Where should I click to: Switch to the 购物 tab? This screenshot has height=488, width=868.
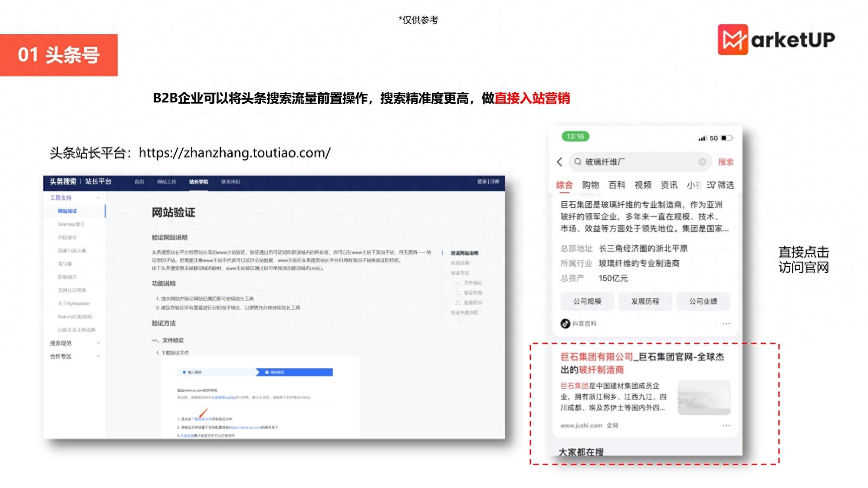pos(590,185)
